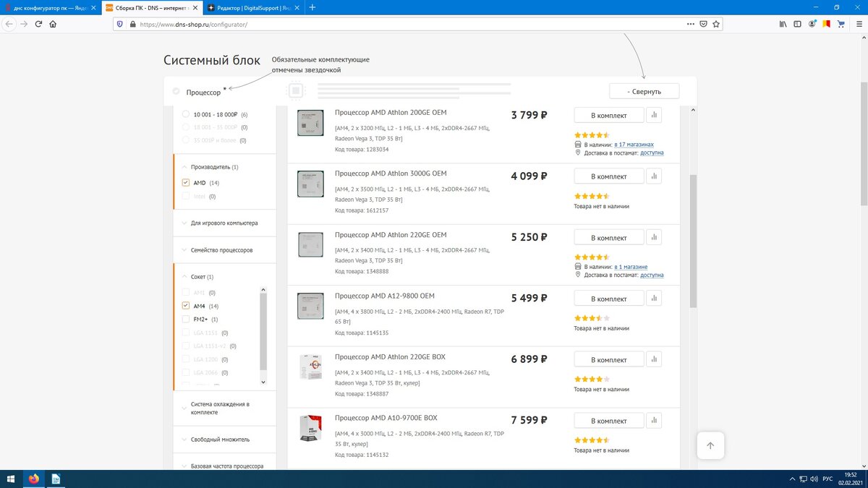Screen dimensions: 868x488
Task: Select the 10 001 - 18 000₽ price range
Action: (186, 114)
